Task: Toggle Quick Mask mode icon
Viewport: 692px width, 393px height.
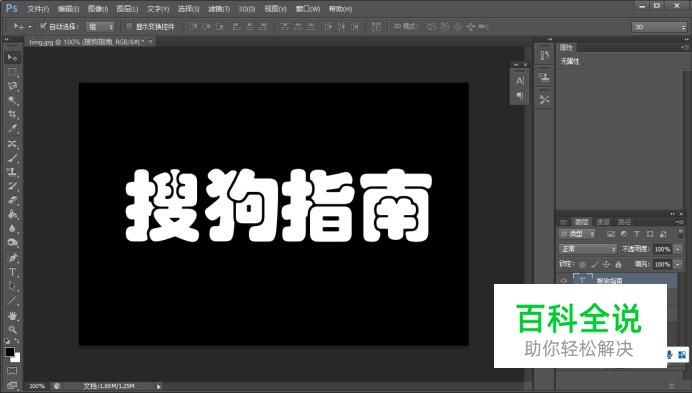Action: tap(12, 371)
